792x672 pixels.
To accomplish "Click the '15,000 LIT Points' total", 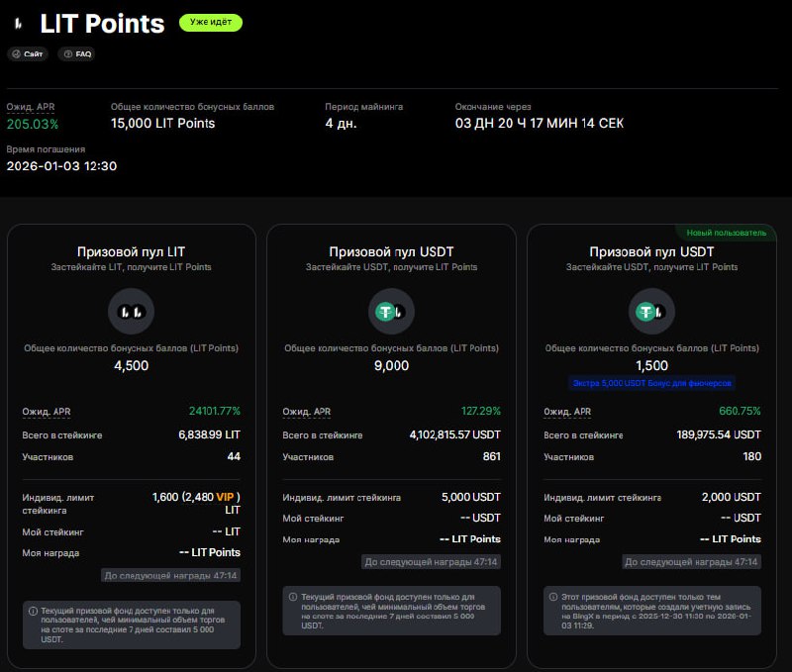I will [162, 124].
